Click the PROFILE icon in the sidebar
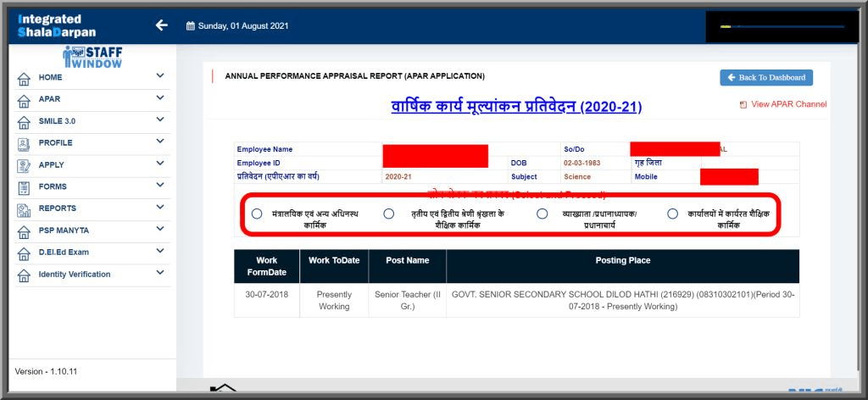868x400 pixels. pyautogui.click(x=24, y=144)
